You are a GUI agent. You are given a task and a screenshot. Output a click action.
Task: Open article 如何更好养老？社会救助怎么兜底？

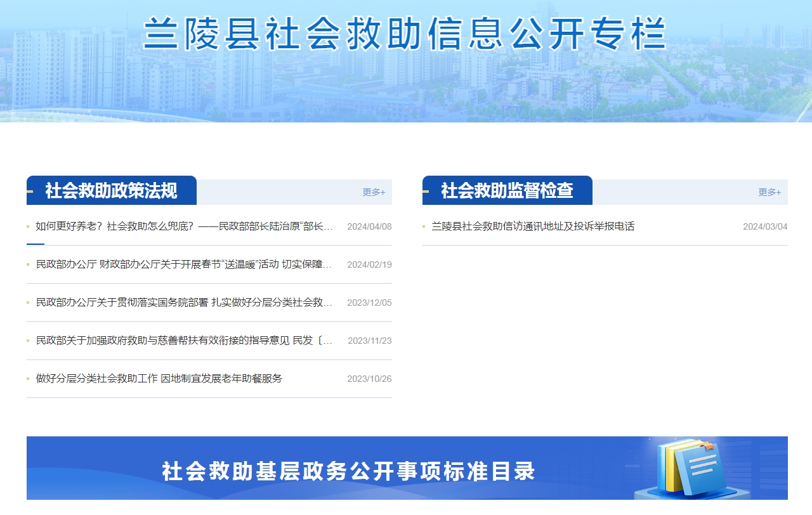pos(185,226)
